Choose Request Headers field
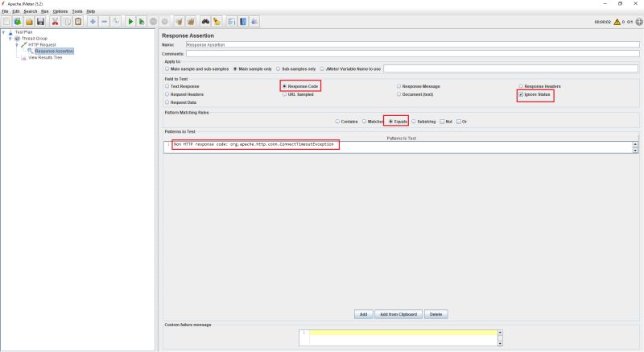 click(184, 94)
